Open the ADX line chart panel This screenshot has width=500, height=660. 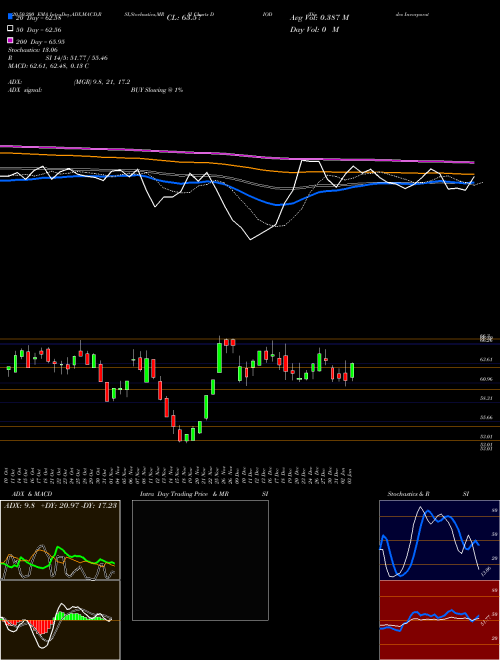pyautogui.click(x=60, y=540)
